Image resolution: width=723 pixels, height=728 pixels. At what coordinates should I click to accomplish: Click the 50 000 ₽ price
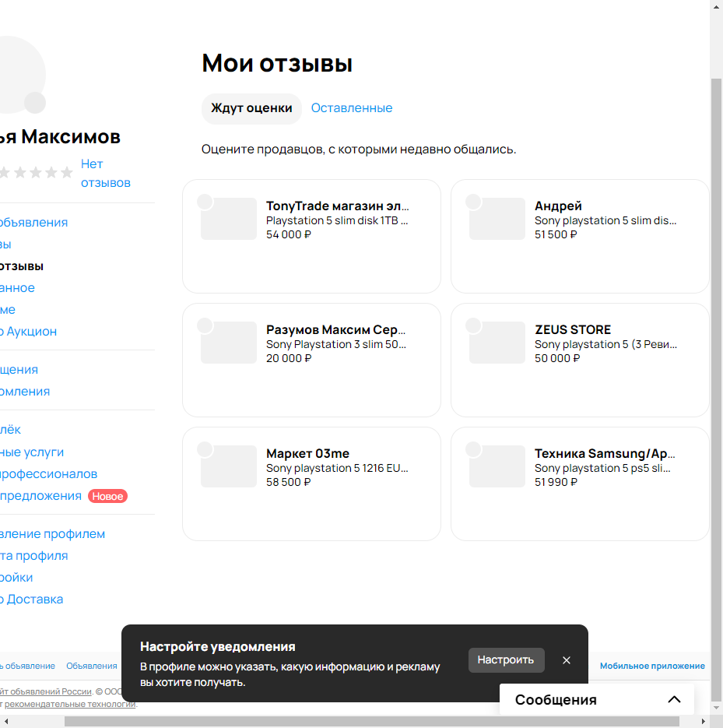[557, 358]
